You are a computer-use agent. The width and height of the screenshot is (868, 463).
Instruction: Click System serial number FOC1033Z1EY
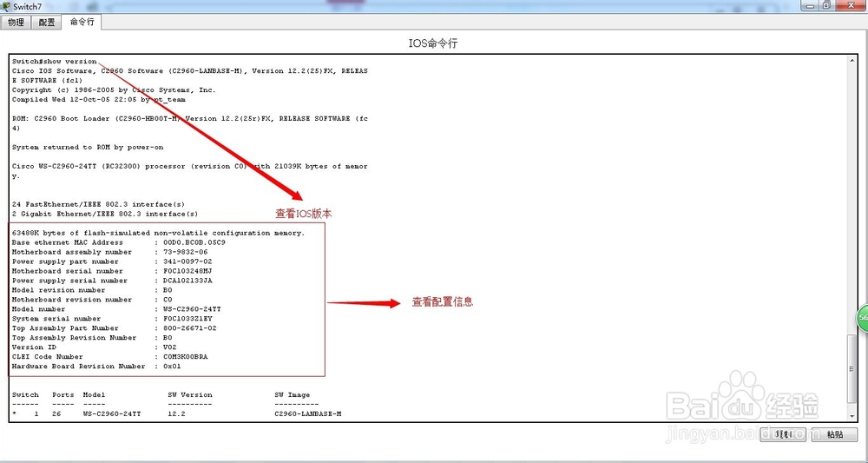tap(187, 319)
